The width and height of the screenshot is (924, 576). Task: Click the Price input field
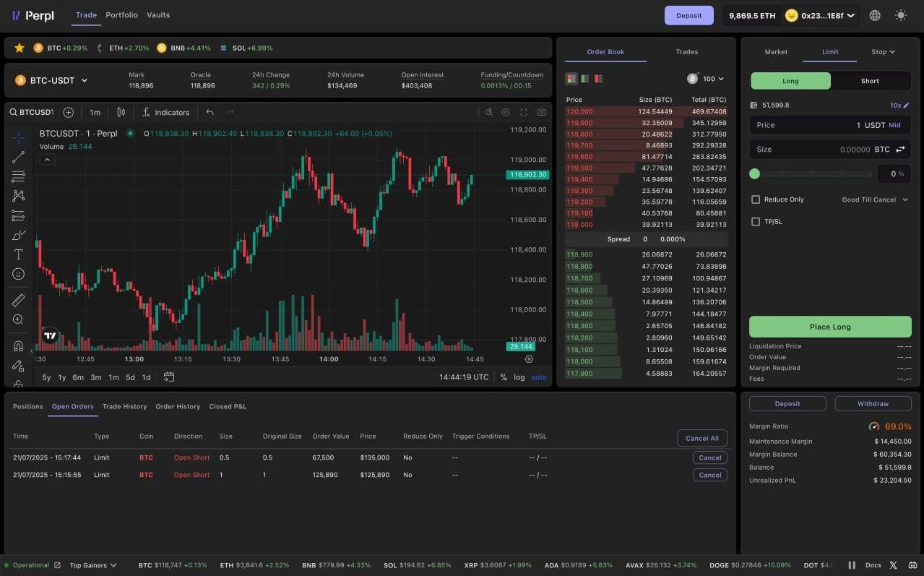[830, 125]
